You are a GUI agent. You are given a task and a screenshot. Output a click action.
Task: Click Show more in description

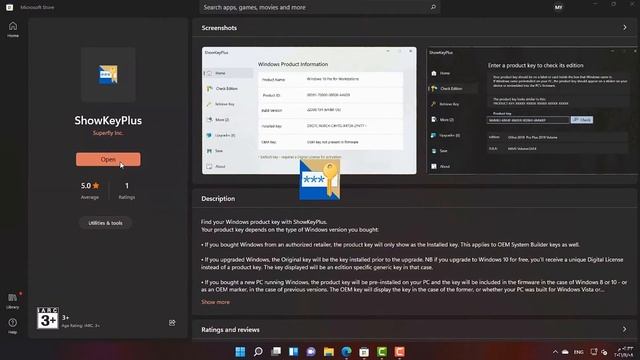point(215,302)
